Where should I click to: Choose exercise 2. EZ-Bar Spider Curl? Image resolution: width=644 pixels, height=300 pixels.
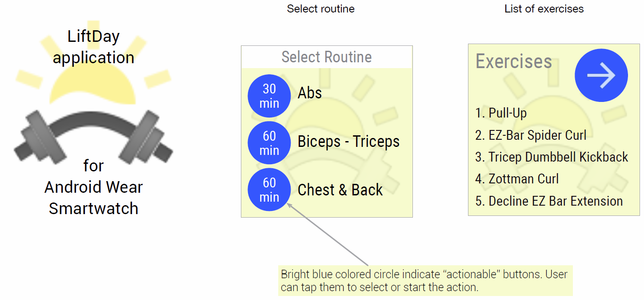(531, 135)
